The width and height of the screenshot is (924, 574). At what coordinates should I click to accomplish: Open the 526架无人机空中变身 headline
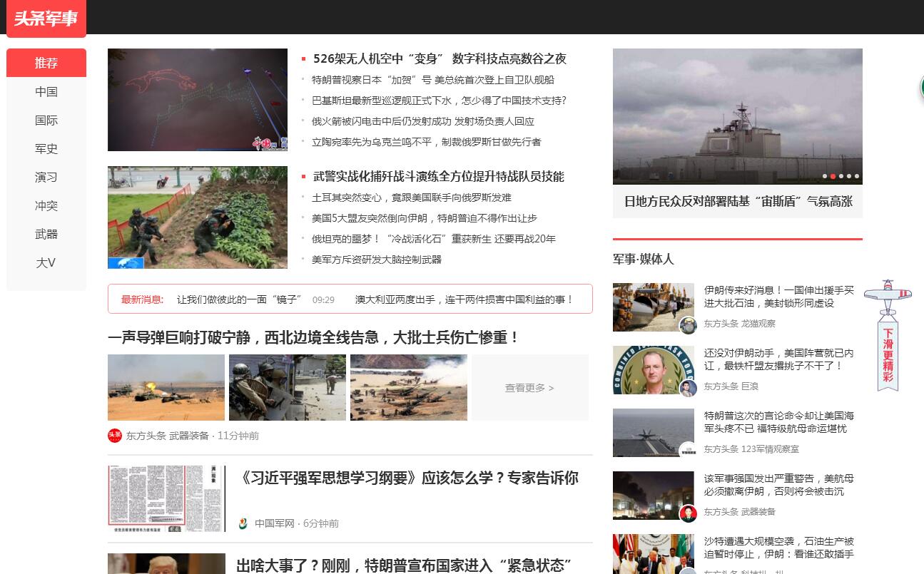pyautogui.click(x=440, y=58)
